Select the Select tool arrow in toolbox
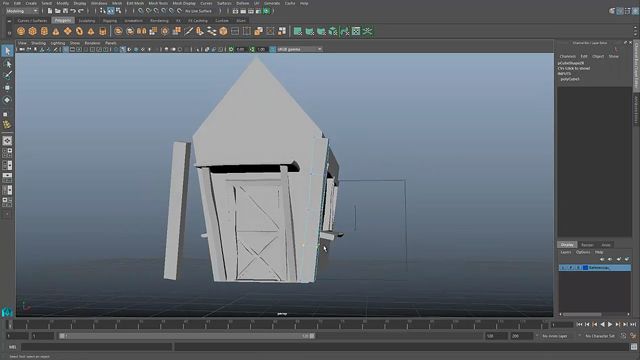 click(7, 51)
